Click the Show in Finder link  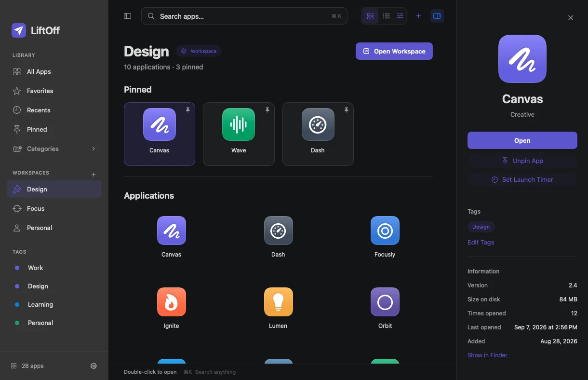pos(487,355)
